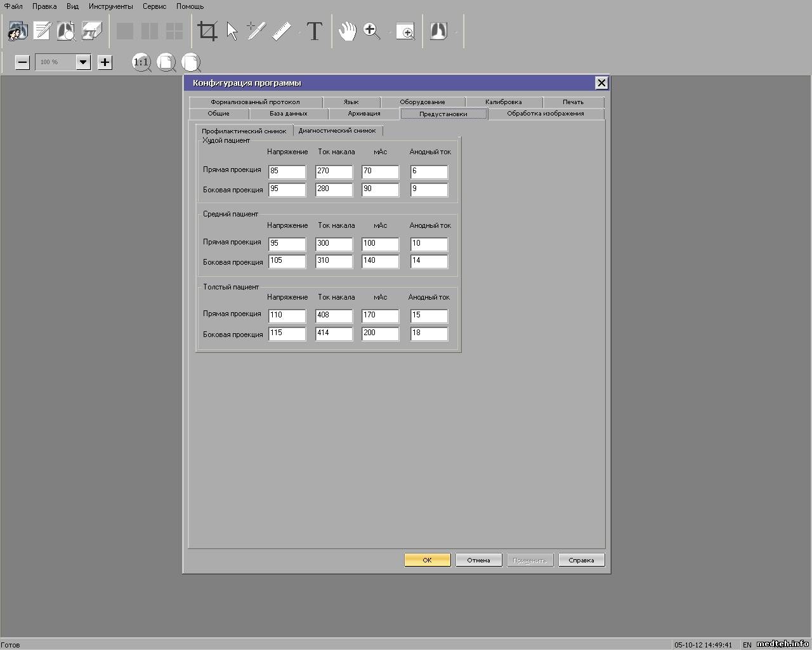Click the 1:1 actual size zoom icon
The height and width of the screenshot is (650, 812).
point(141,62)
